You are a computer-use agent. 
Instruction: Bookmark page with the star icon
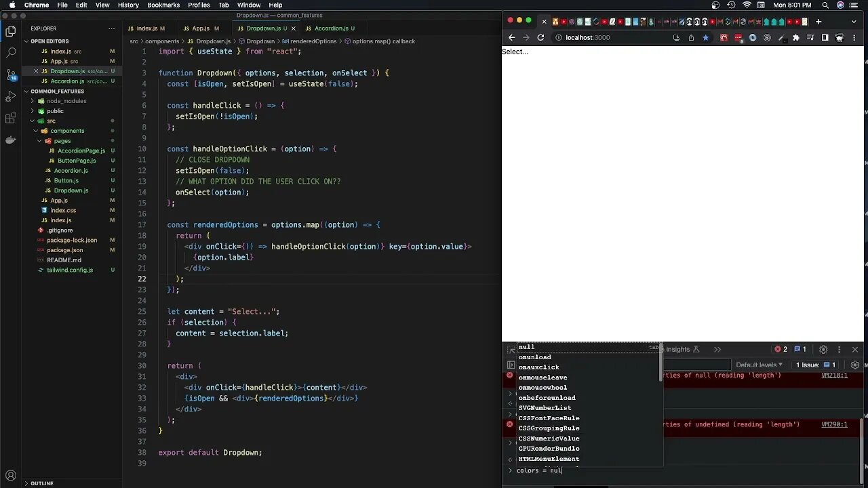[705, 37]
